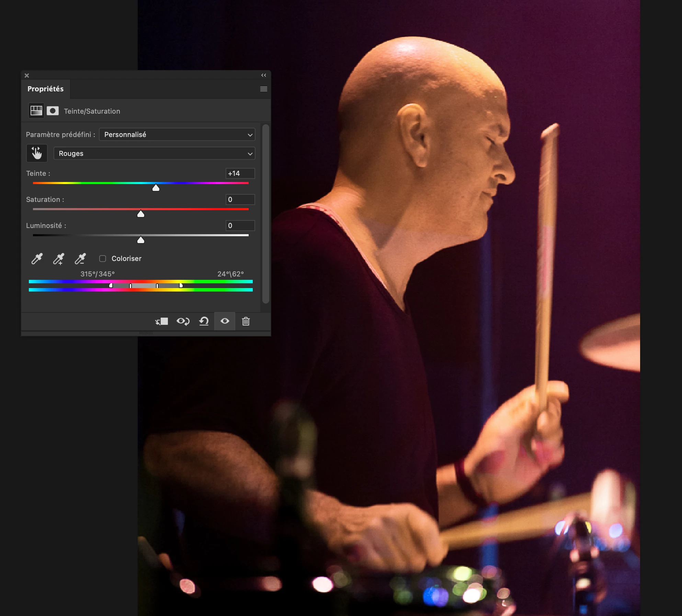Collapse the panel with double arrows

(264, 75)
